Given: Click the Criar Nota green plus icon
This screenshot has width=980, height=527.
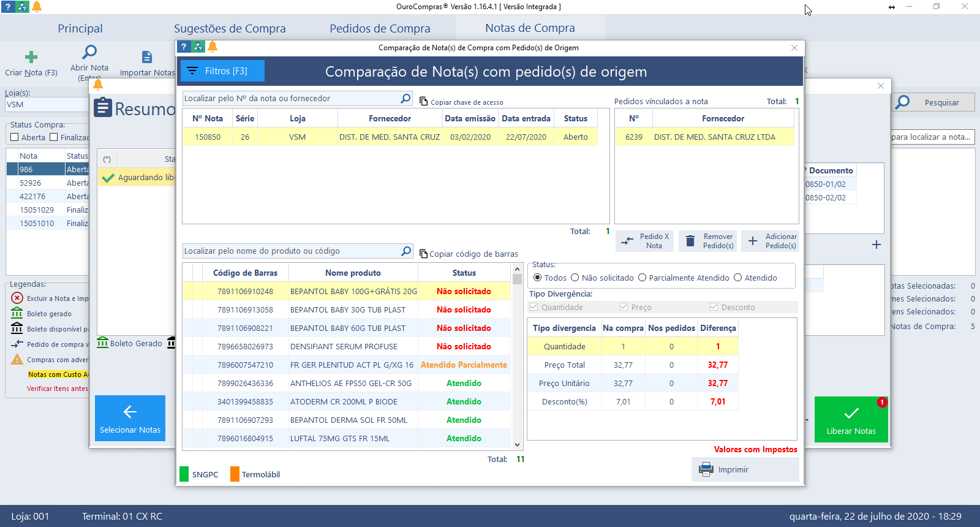Looking at the screenshot, I should coord(31,58).
